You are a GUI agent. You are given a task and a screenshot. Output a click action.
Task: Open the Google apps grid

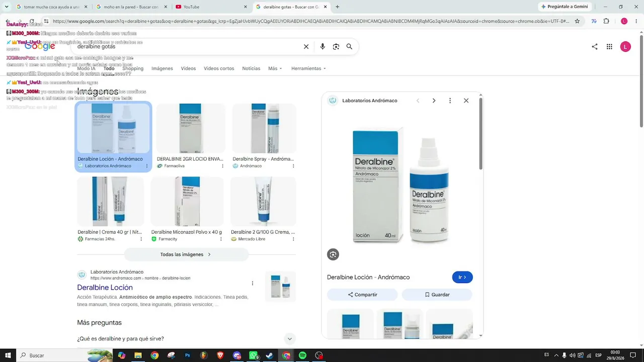609,47
